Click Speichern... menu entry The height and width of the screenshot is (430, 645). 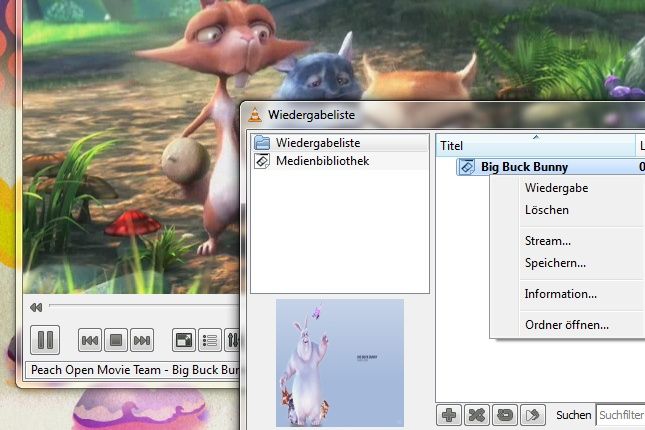[555, 263]
